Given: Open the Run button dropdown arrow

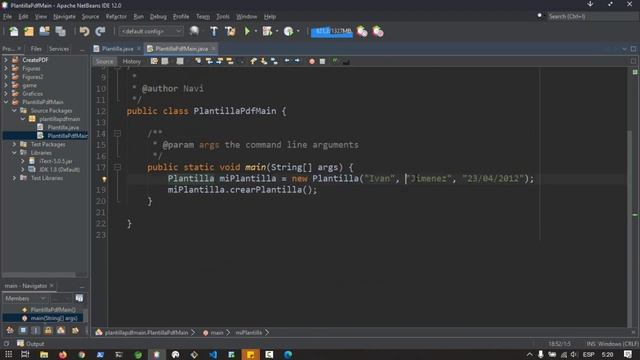Looking at the screenshot, I should tap(256, 31).
